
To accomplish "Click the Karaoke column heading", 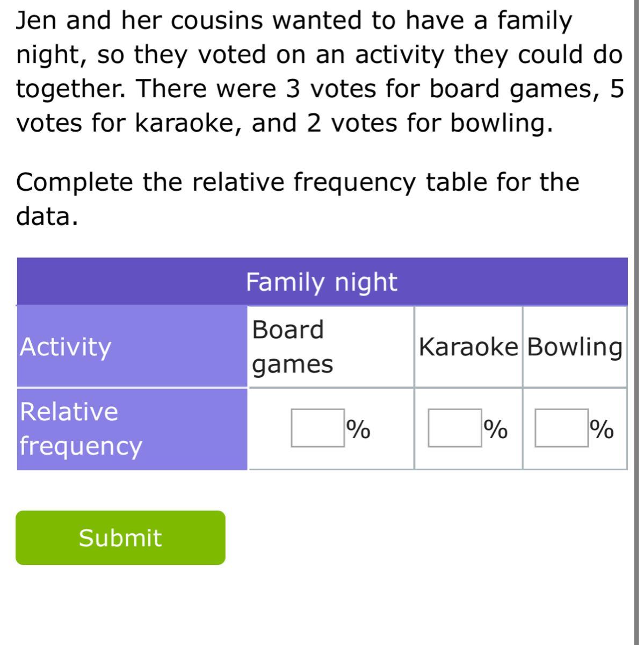I will (468, 347).
